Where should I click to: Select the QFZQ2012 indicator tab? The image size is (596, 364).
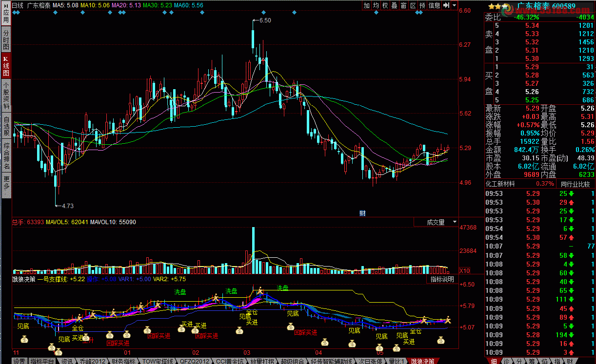[x=195, y=361]
